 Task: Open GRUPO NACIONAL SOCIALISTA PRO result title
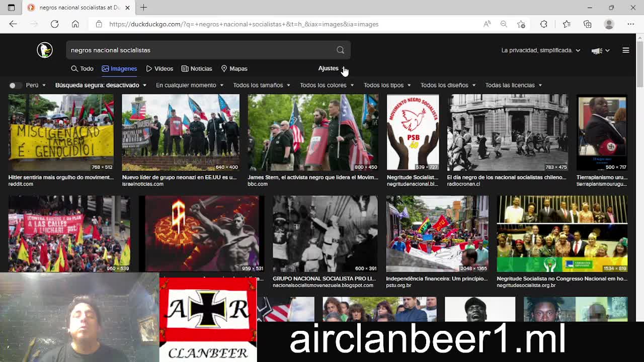pos(324,279)
